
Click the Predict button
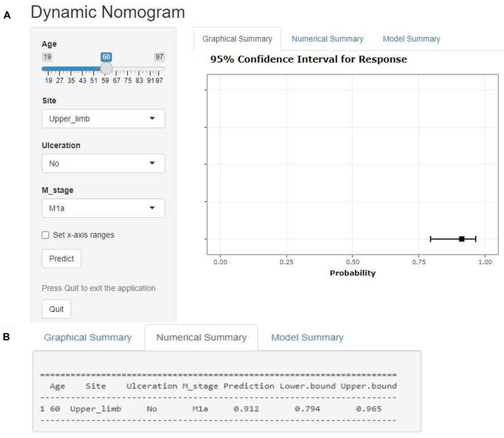[61, 259]
